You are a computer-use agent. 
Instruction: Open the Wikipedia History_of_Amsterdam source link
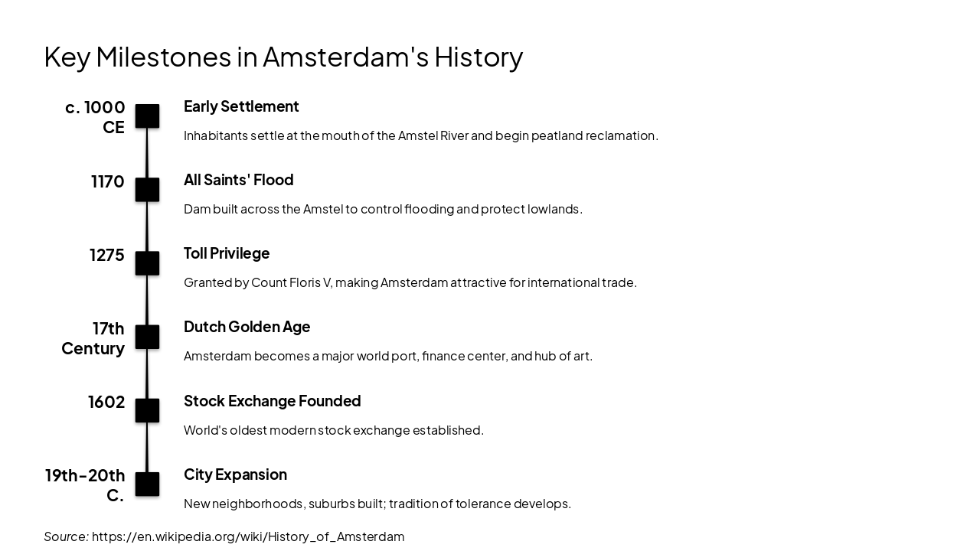[x=248, y=536]
